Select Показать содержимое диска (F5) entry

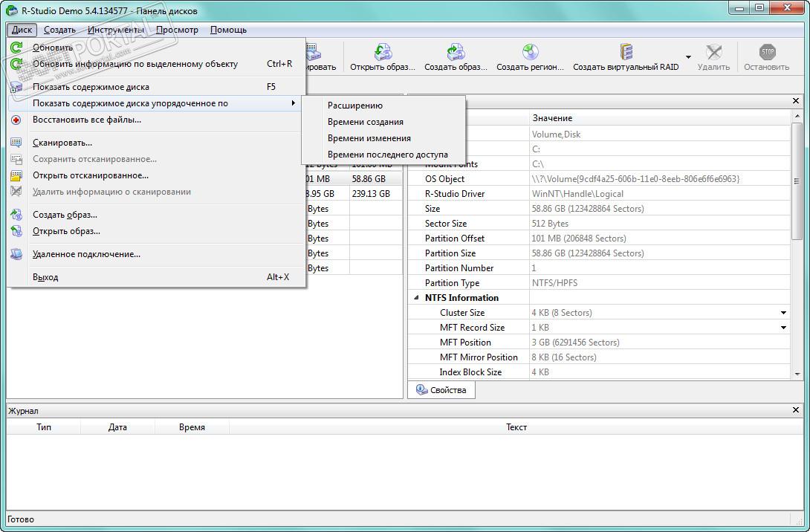pos(156,87)
